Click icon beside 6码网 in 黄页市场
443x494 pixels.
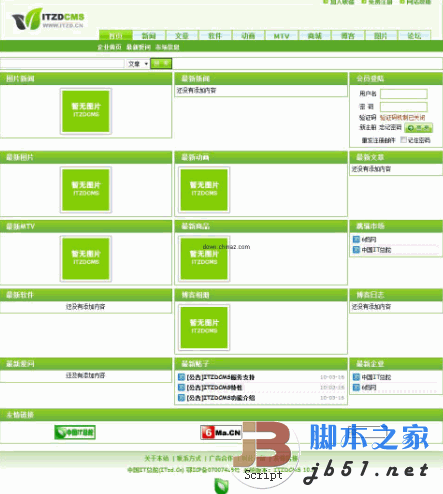356,239
